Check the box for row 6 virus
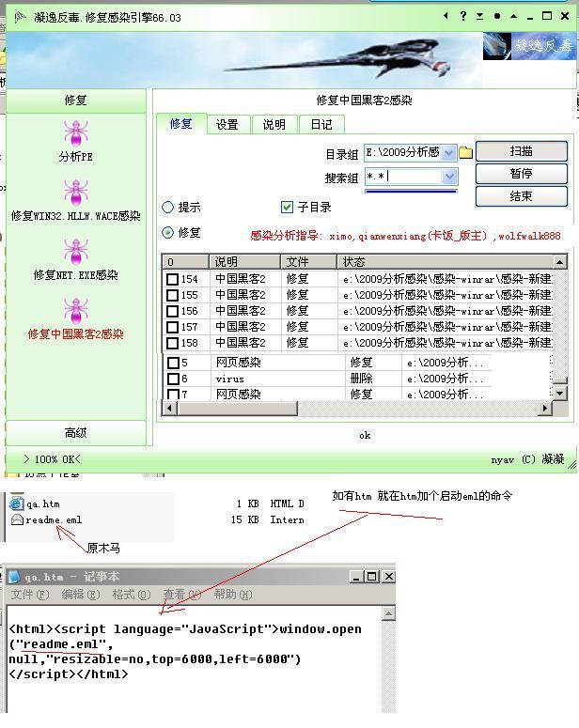This screenshot has height=728, width=579. [173, 379]
